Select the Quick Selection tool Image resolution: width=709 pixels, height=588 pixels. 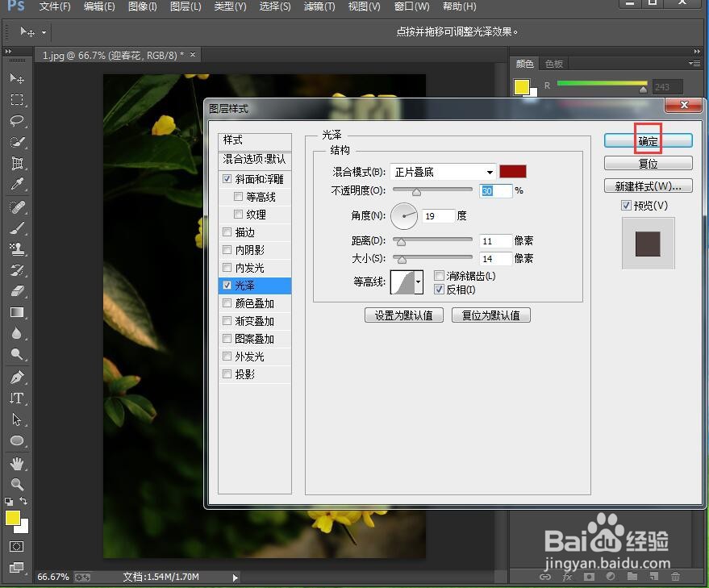pos(17,142)
